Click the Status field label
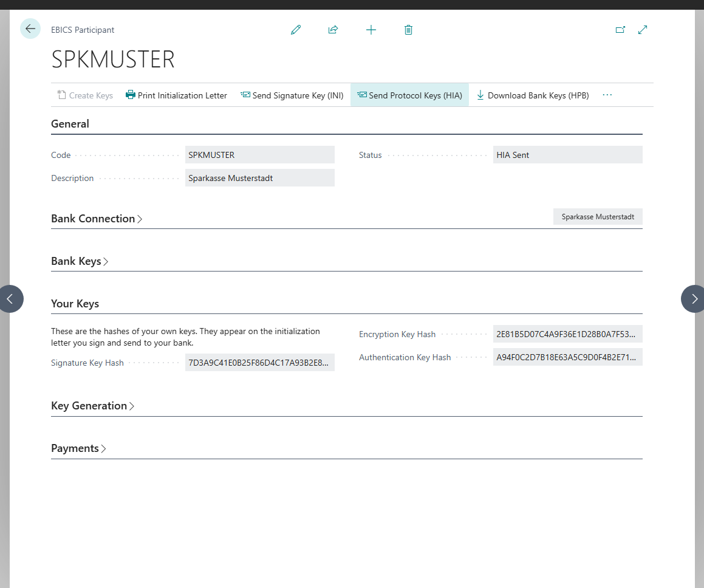The width and height of the screenshot is (704, 588). coord(370,155)
